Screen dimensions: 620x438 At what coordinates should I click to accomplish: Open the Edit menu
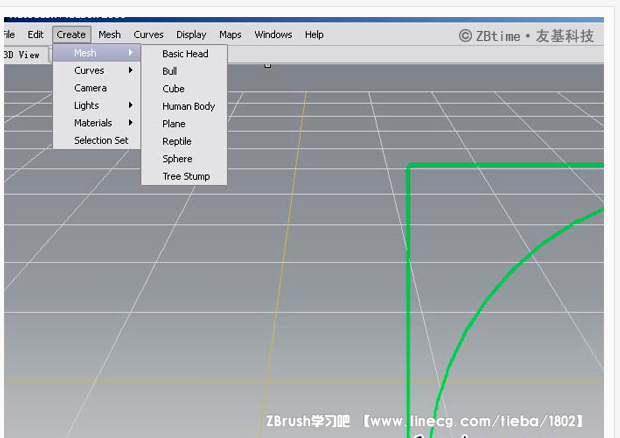tap(35, 35)
